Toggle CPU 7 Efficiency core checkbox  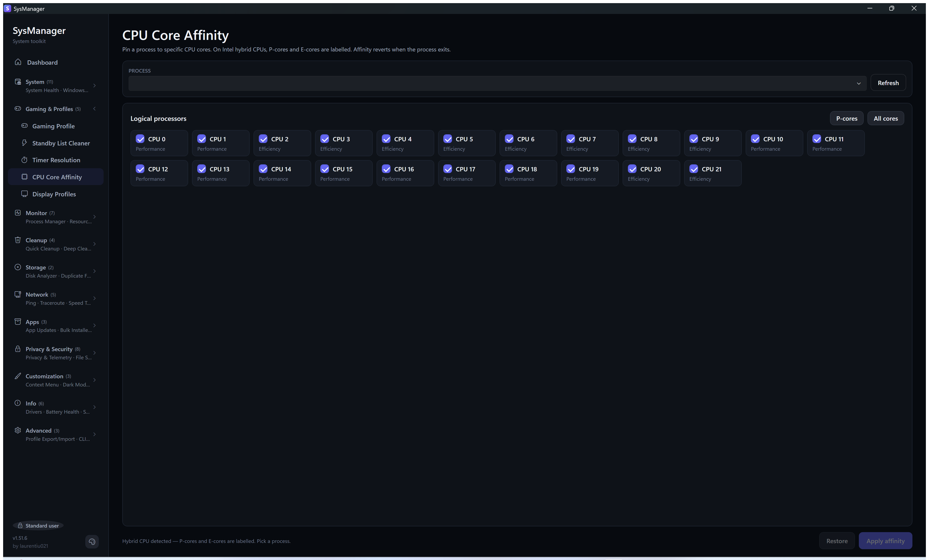point(571,139)
